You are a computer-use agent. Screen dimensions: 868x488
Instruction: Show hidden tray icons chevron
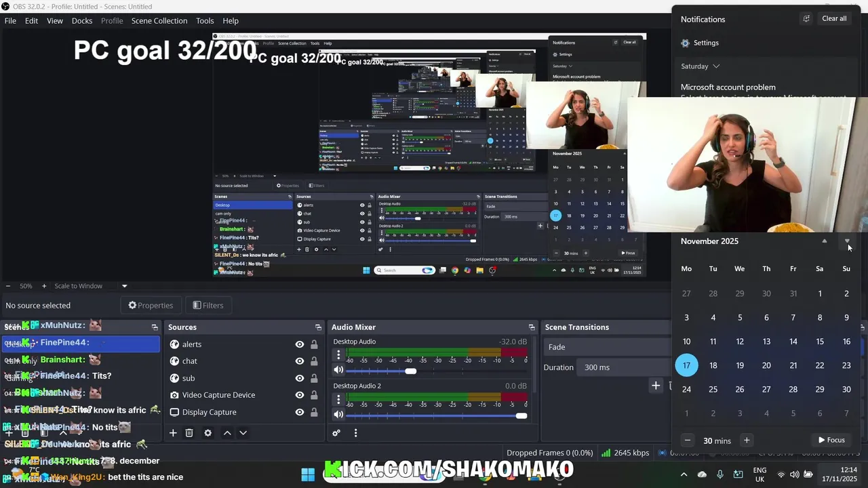pyautogui.click(x=684, y=474)
